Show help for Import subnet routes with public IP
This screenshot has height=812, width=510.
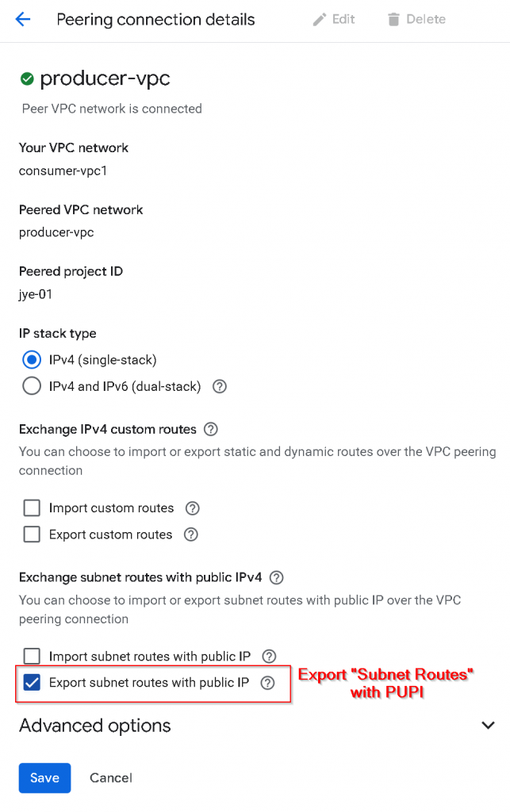coord(269,656)
